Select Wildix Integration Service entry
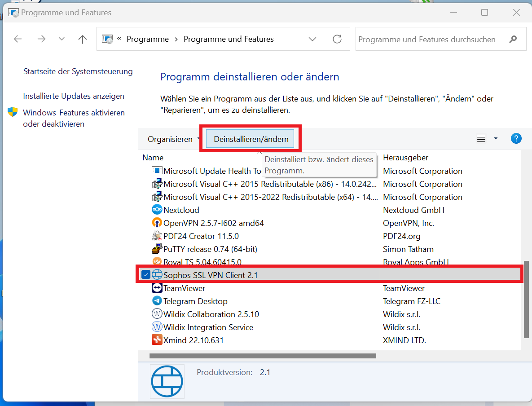The height and width of the screenshot is (406, 532). coord(208,327)
